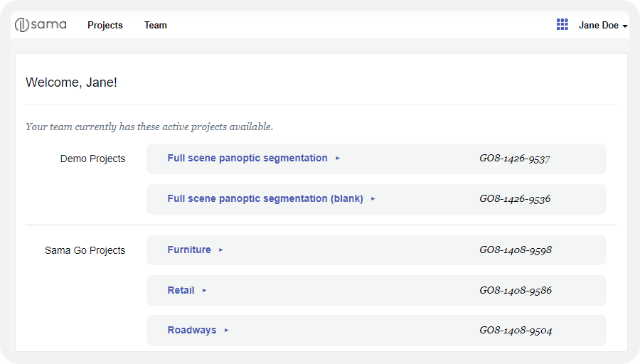Open the Roadways project
Viewport: 640px width, 364px height.
(x=192, y=330)
